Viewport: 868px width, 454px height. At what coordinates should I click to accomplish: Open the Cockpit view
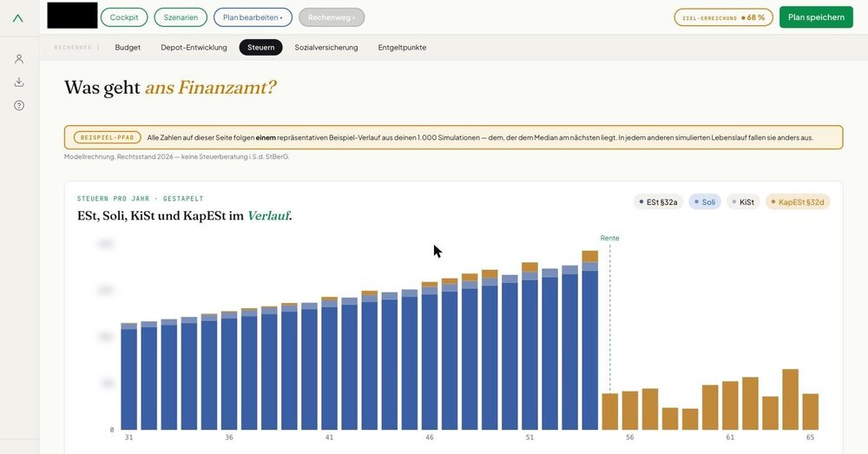[124, 17]
